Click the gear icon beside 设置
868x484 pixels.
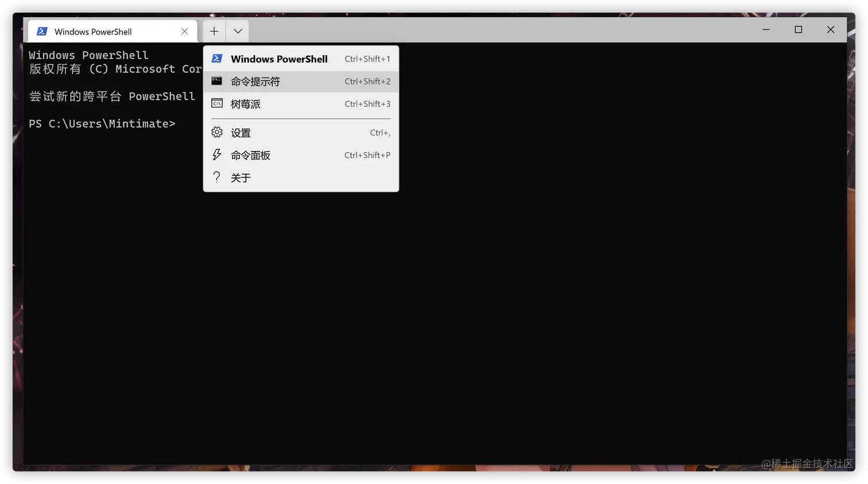point(217,132)
